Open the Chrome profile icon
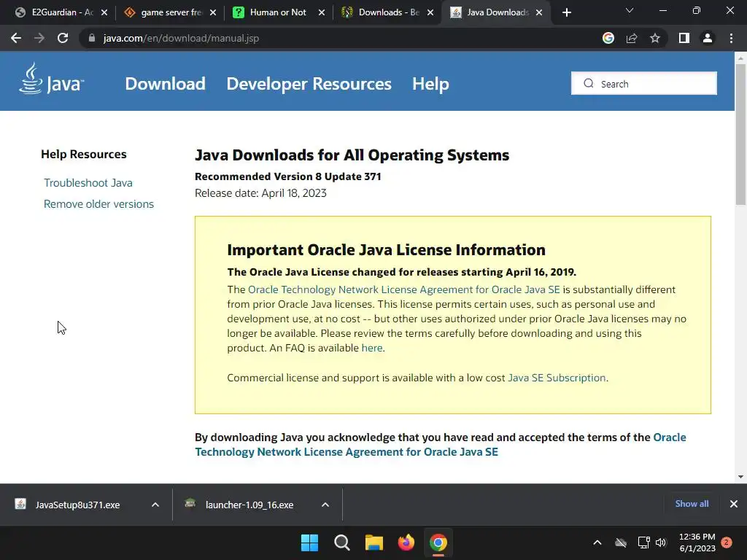This screenshot has width=747, height=560. pyautogui.click(x=708, y=38)
